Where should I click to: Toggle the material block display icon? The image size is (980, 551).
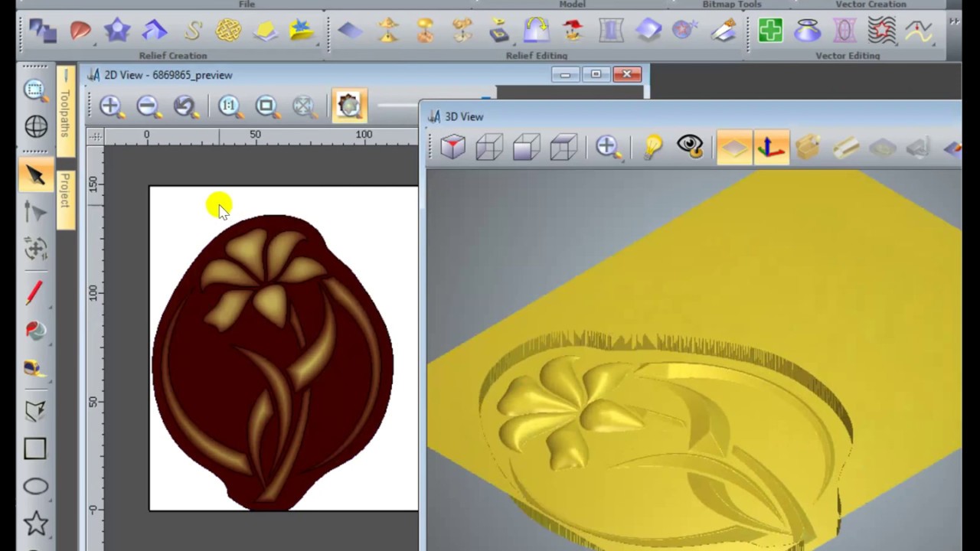pyautogui.click(x=808, y=147)
